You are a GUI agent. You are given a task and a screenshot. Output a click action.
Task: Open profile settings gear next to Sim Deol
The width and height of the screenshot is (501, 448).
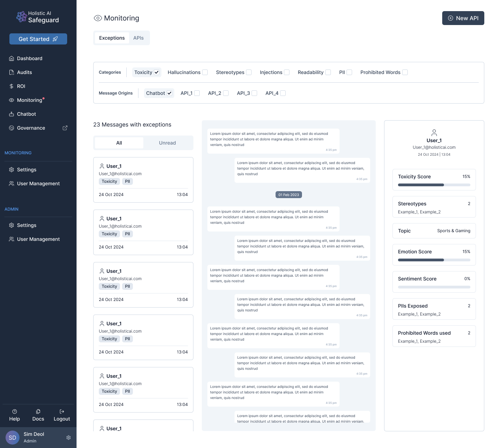[x=69, y=438]
